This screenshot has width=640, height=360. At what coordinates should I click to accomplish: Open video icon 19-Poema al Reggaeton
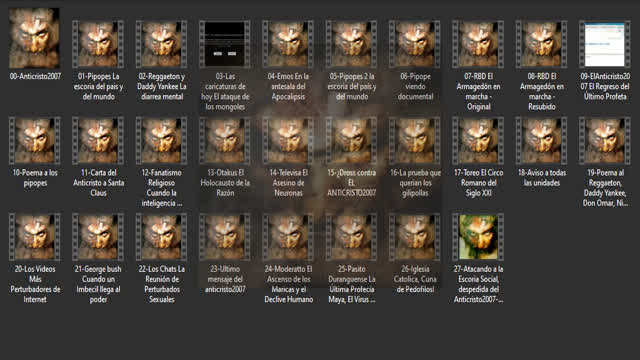[605, 140]
